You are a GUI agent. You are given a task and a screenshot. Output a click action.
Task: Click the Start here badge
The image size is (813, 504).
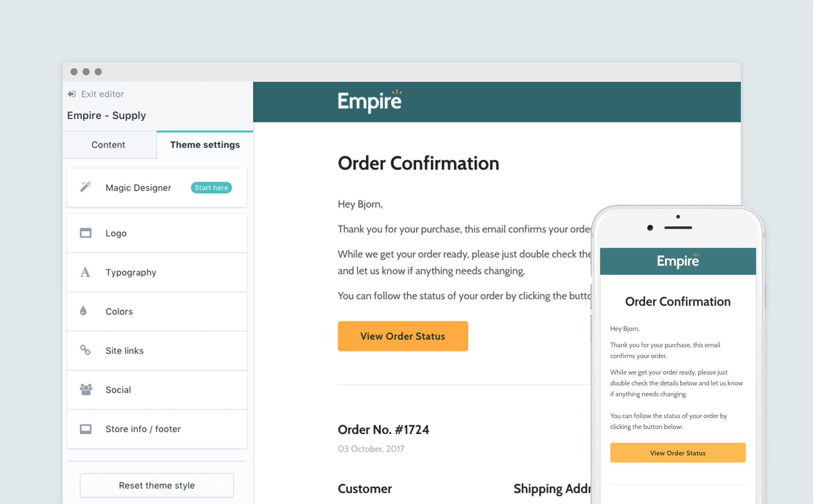click(x=211, y=188)
